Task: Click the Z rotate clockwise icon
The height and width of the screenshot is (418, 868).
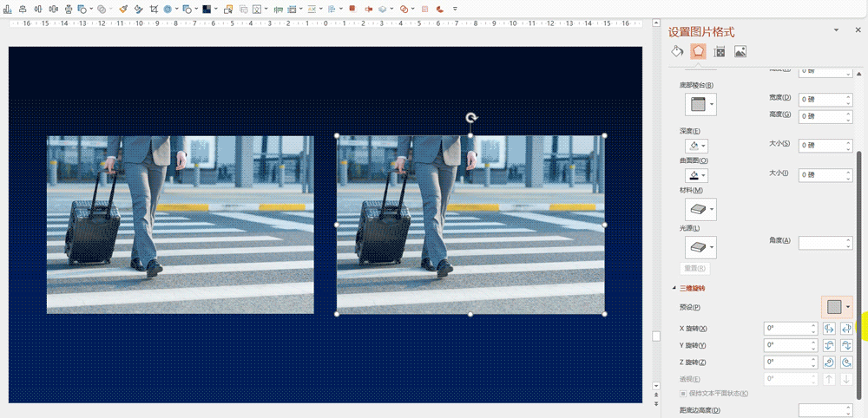Action: click(x=829, y=362)
